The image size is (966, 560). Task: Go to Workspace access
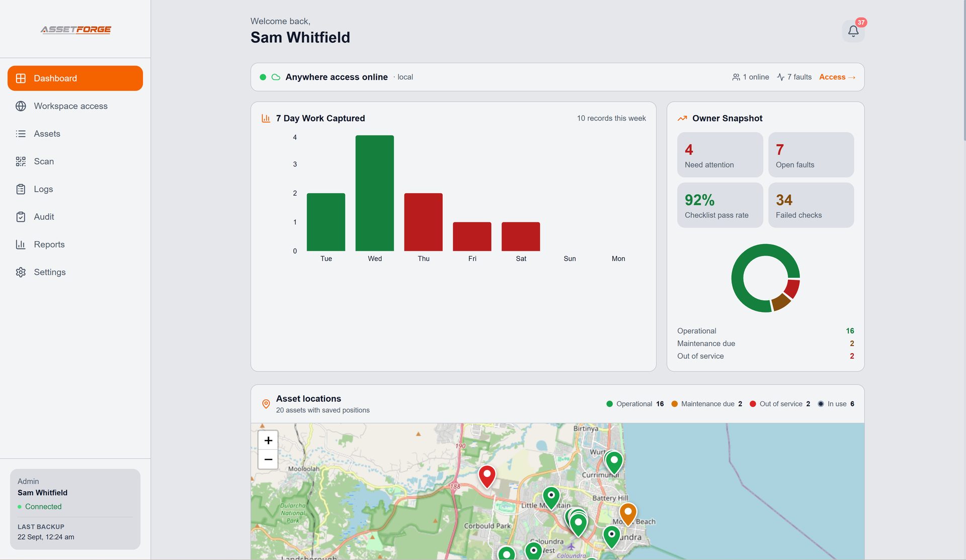tap(75, 106)
